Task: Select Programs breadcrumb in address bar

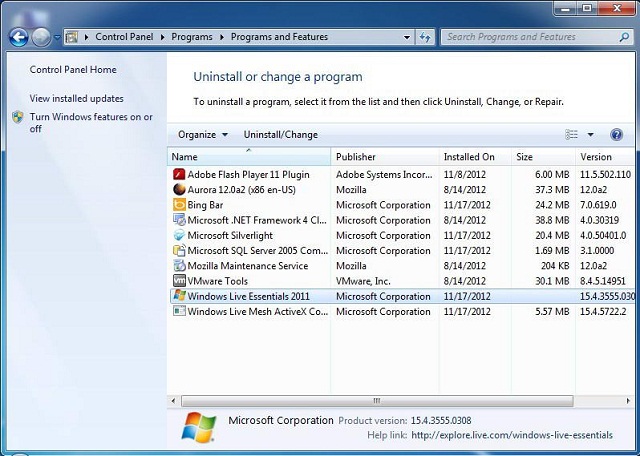Action: tap(192, 37)
